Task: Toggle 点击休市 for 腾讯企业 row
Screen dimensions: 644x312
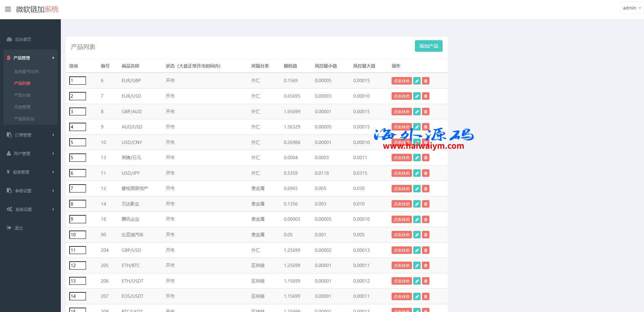Action: click(401, 220)
